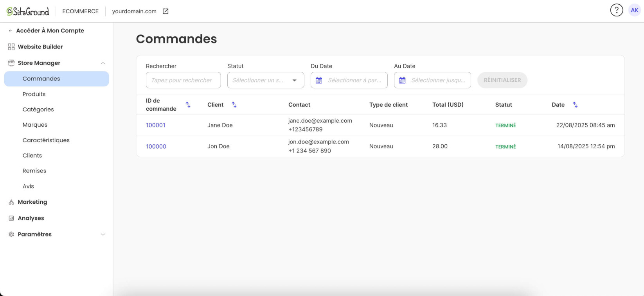This screenshot has height=296, width=644.
Task: Open yourdomain.com external link icon
Action: tap(165, 11)
